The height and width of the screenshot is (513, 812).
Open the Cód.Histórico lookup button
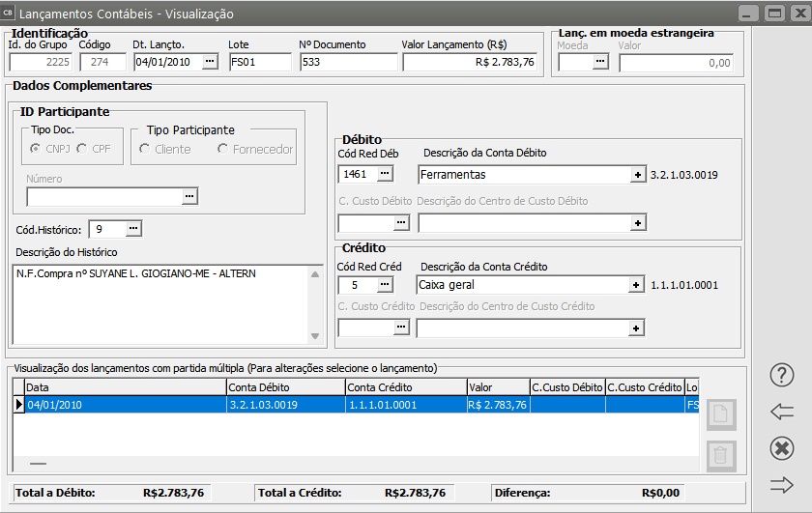(x=133, y=229)
